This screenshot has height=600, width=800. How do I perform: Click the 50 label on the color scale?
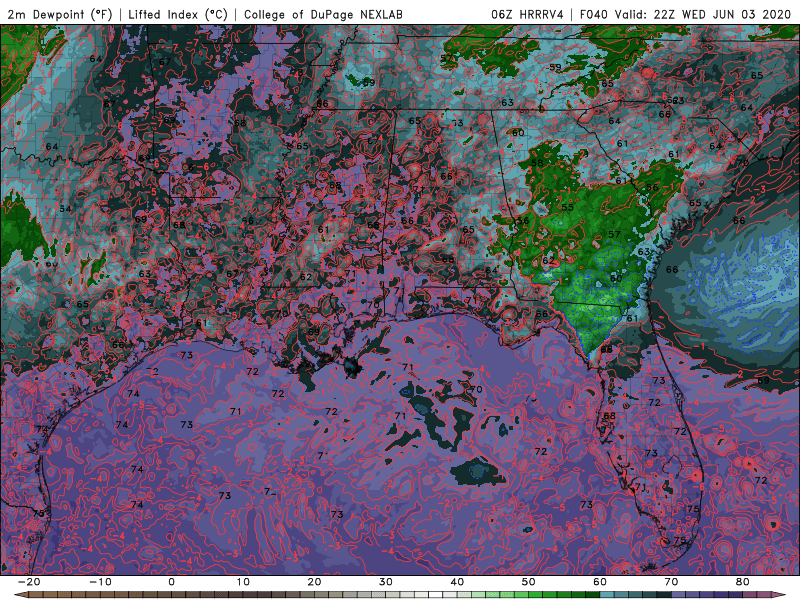point(529,582)
